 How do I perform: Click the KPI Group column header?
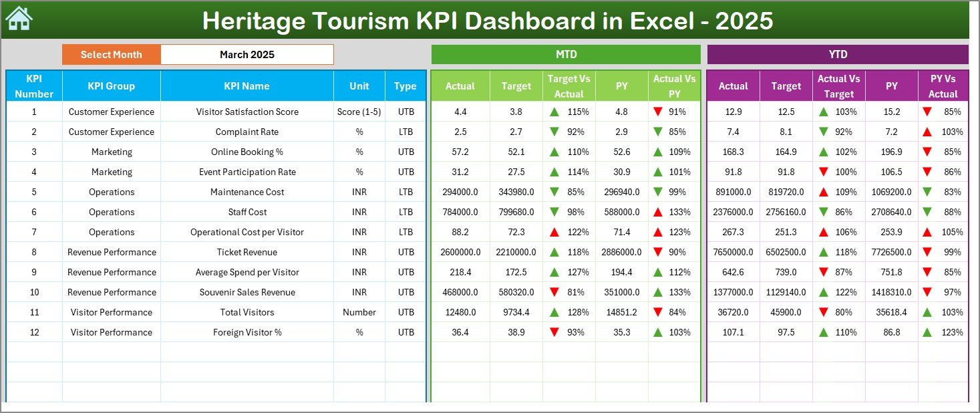(111, 86)
